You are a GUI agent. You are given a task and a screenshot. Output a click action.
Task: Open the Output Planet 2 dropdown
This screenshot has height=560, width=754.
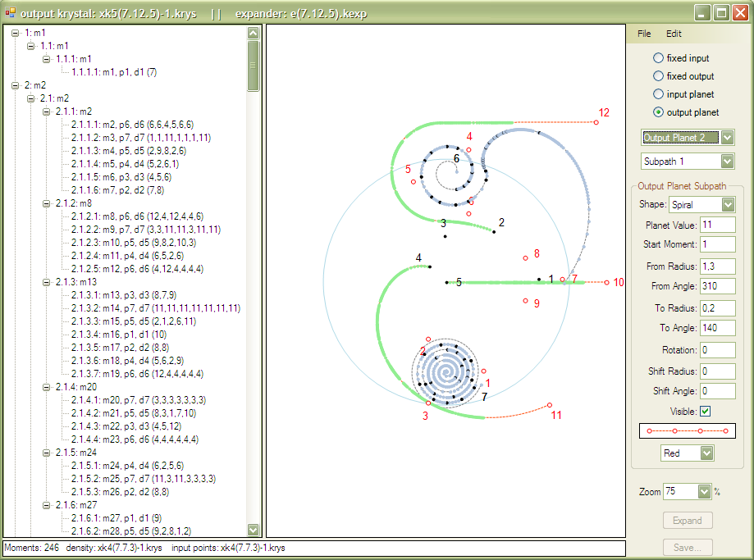coord(727,138)
